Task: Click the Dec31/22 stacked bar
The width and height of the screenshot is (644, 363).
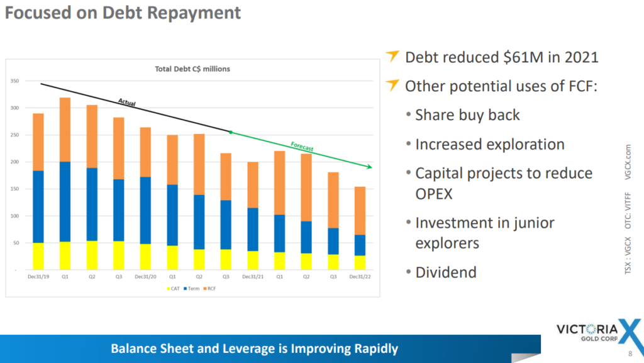Action: 360,228
